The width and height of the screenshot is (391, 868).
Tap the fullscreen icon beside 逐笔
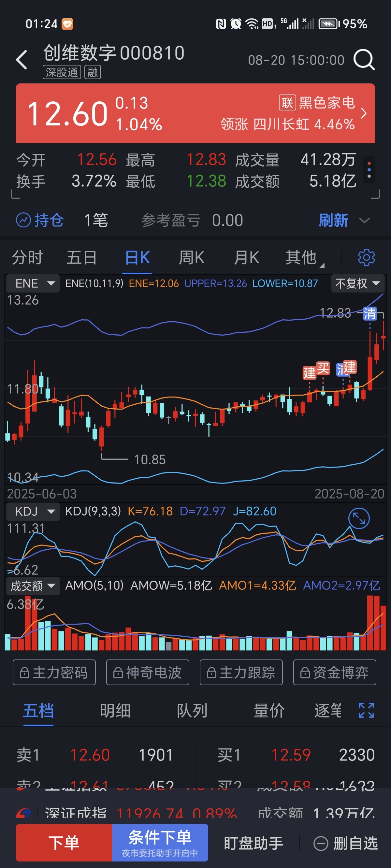[366, 710]
